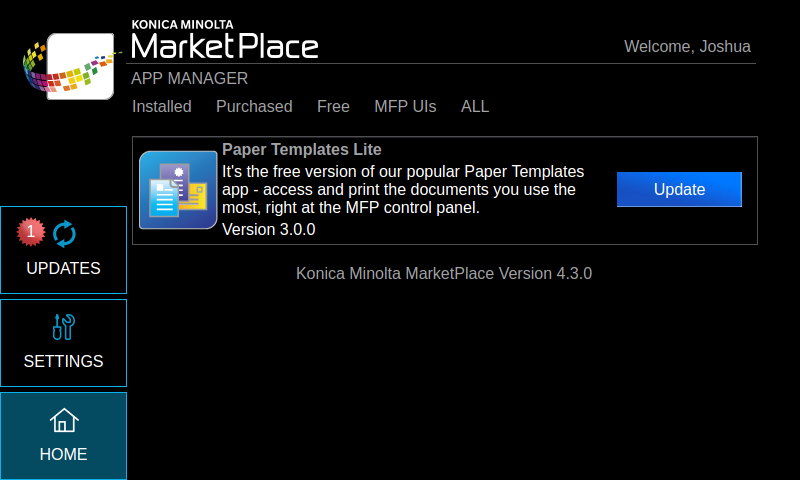Click the Paper Templates Lite app icon

[178, 190]
